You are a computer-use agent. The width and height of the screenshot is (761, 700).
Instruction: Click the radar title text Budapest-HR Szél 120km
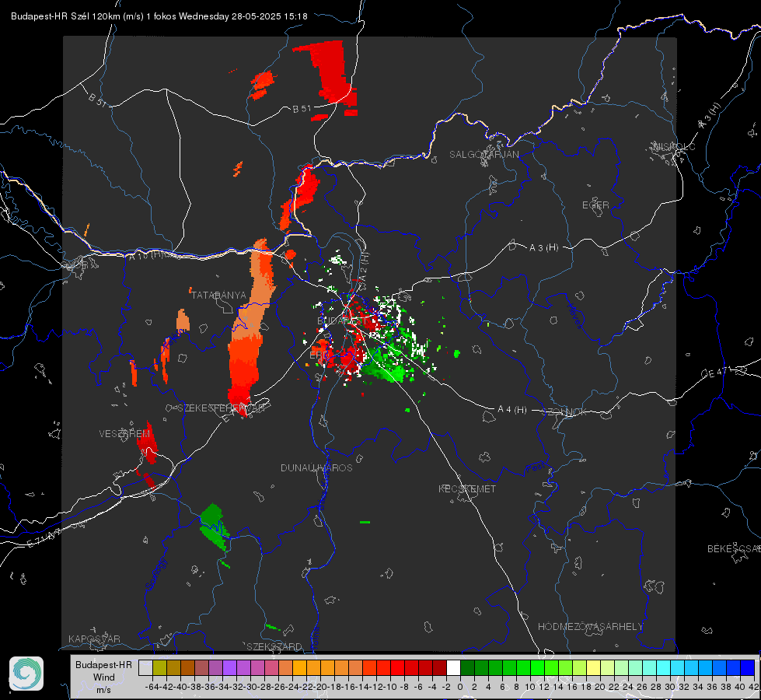pos(65,16)
